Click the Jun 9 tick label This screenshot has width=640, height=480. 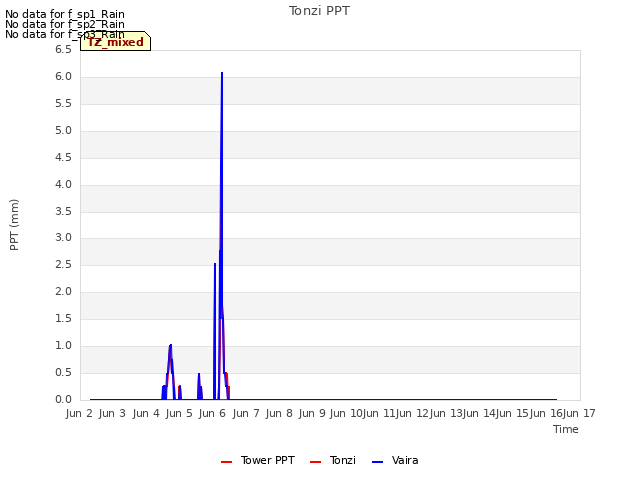312,413
